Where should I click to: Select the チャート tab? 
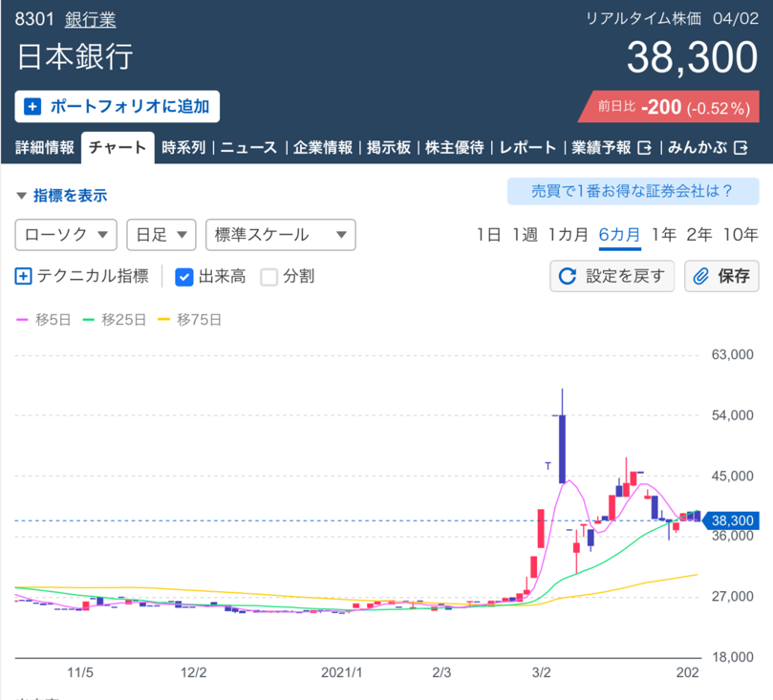coord(118,147)
